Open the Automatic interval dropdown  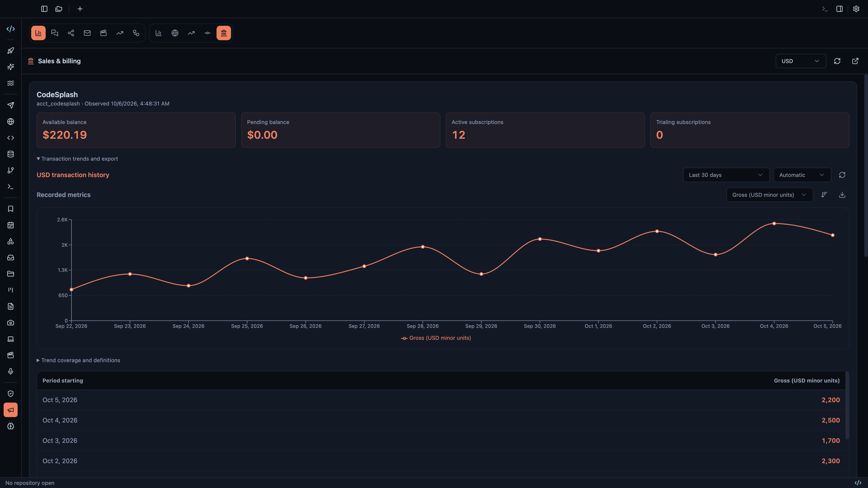[802, 175]
